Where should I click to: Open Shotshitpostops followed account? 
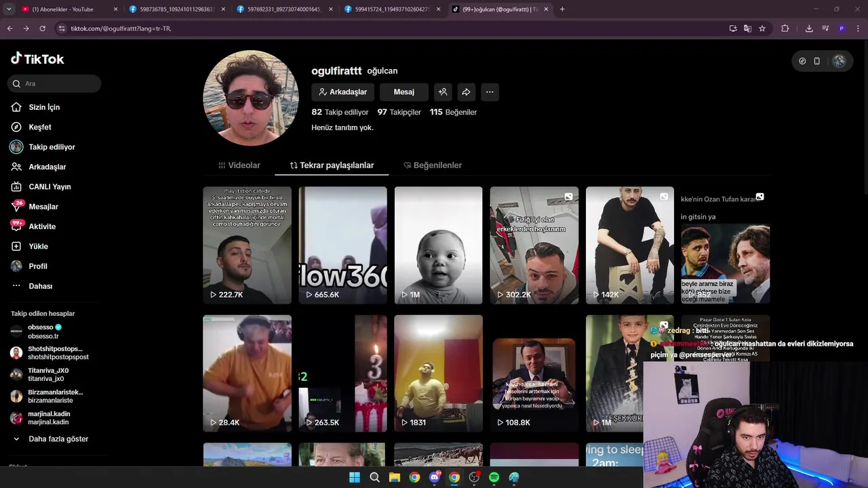(49, 352)
